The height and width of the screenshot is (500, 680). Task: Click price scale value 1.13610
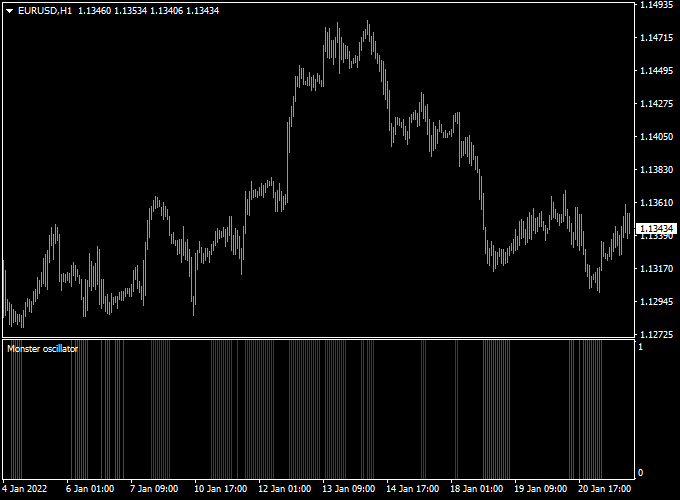(657, 203)
